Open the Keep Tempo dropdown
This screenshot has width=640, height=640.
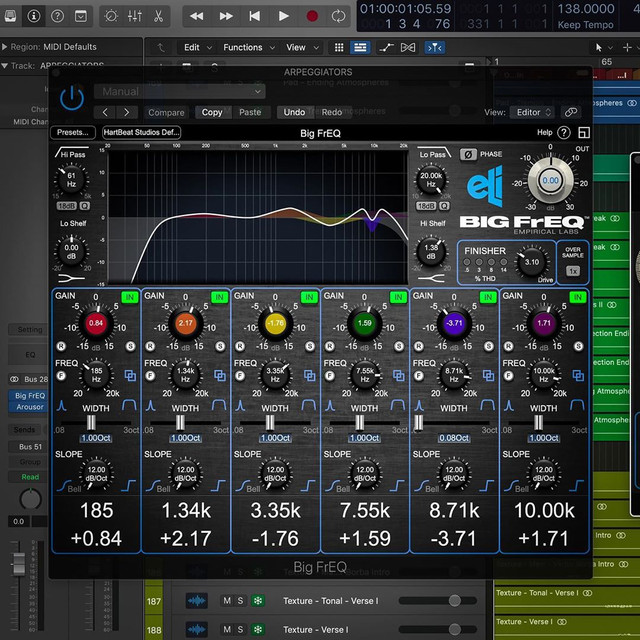[585, 25]
